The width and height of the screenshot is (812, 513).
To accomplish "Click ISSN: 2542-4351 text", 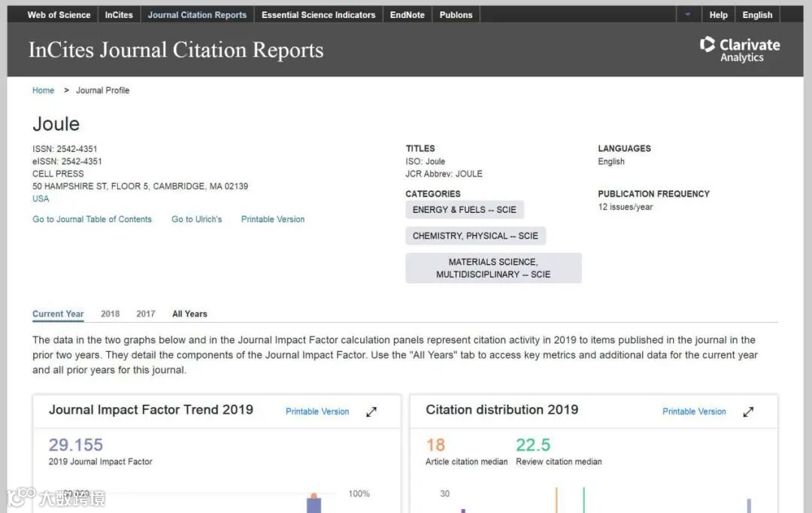I will pyautogui.click(x=65, y=149).
